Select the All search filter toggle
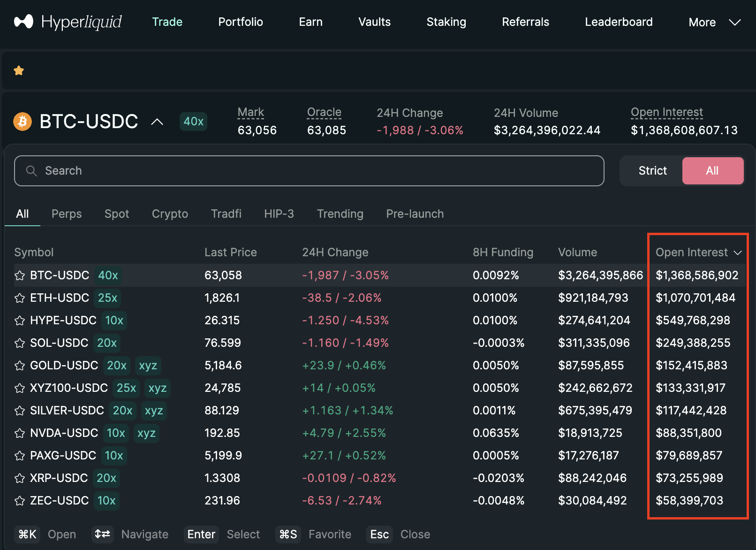756x550 pixels. [712, 170]
